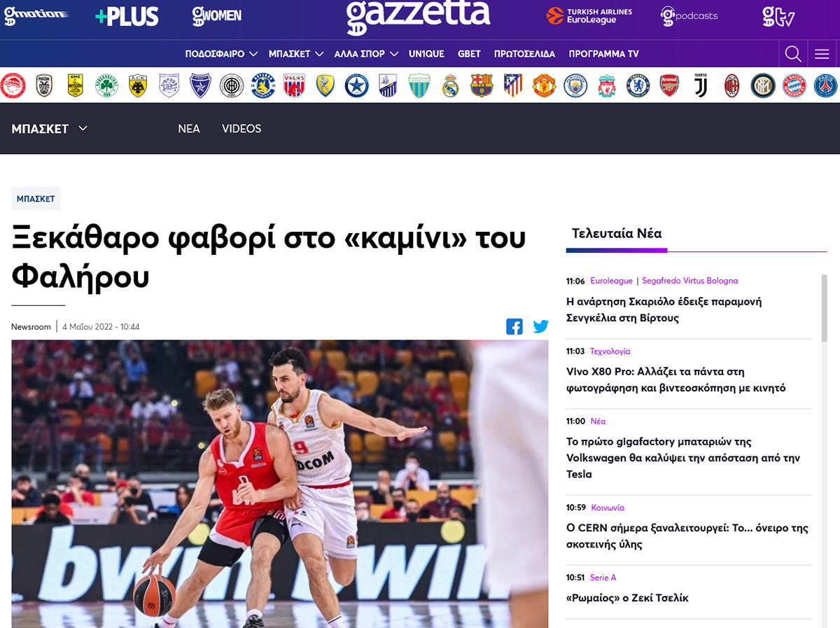Screen dimensions: 840x628
Task: Expand the ΠΟΔΟΣΦΑΙΡΟ dropdown menu
Action: (221, 54)
